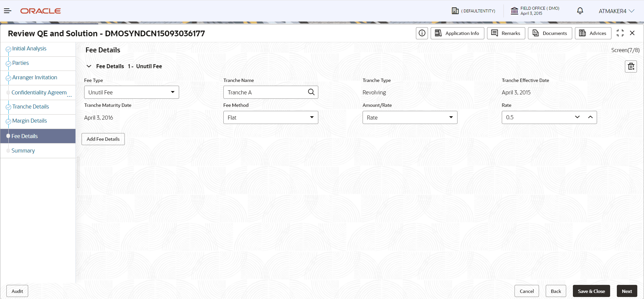644x299 pixels.
Task: Search tranche name with magnifier icon
Action: 311,92
